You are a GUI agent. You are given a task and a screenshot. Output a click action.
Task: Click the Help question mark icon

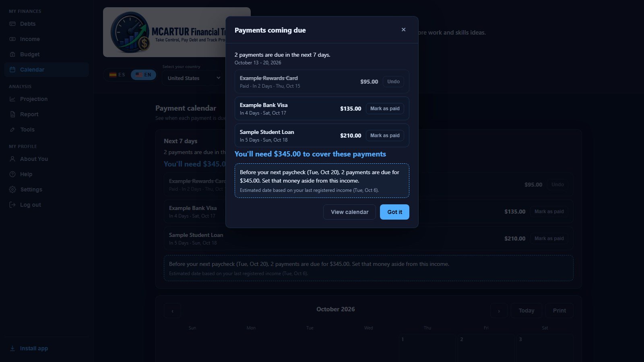pyautogui.click(x=12, y=174)
